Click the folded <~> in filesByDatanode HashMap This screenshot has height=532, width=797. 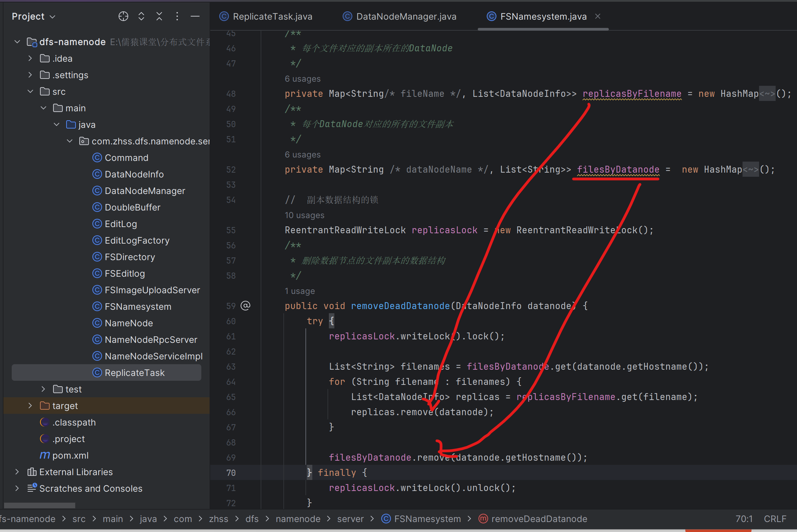click(751, 170)
